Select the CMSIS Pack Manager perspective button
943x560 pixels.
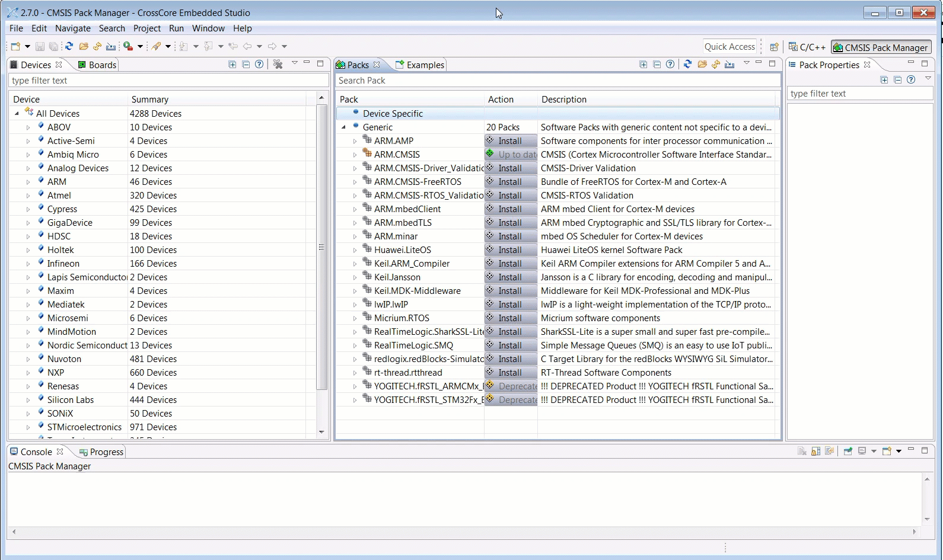point(881,47)
